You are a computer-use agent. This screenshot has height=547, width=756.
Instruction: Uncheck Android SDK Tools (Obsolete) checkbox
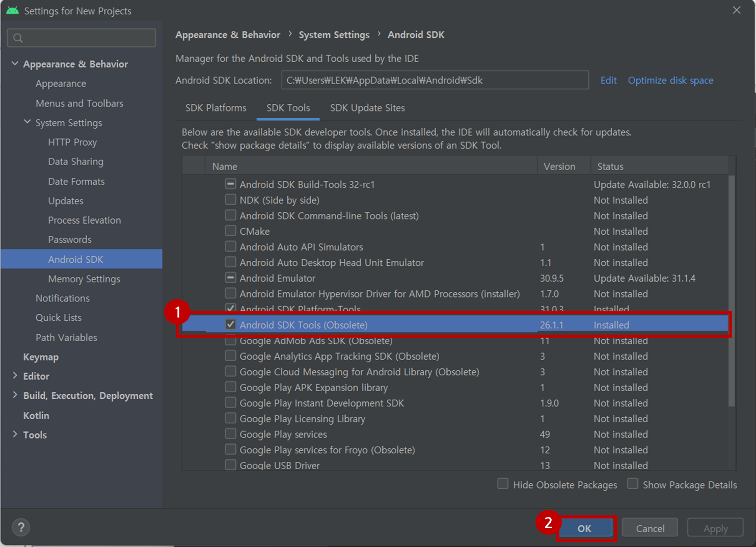[231, 324]
